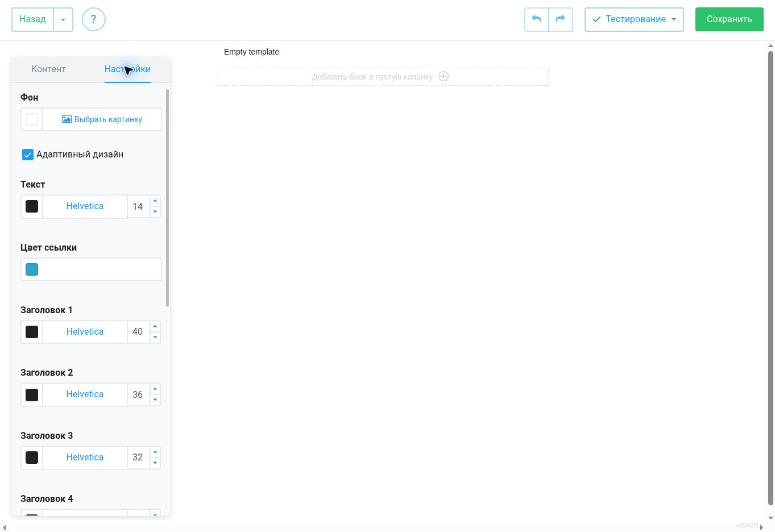
Task: Click the undo arrow icon
Action: tap(536, 19)
